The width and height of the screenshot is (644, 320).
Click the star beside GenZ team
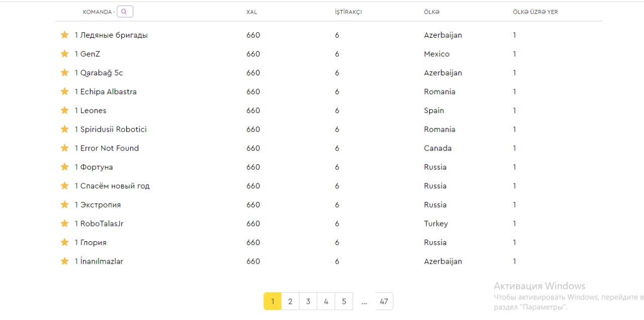64,54
